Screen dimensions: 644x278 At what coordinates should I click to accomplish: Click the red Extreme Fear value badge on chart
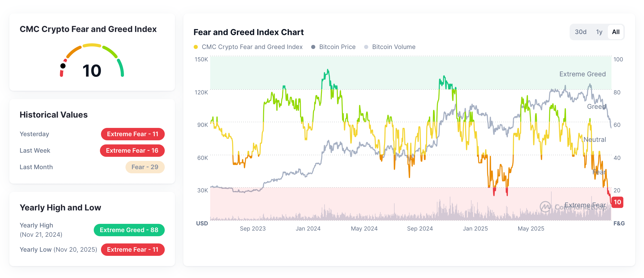(x=617, y=202)
